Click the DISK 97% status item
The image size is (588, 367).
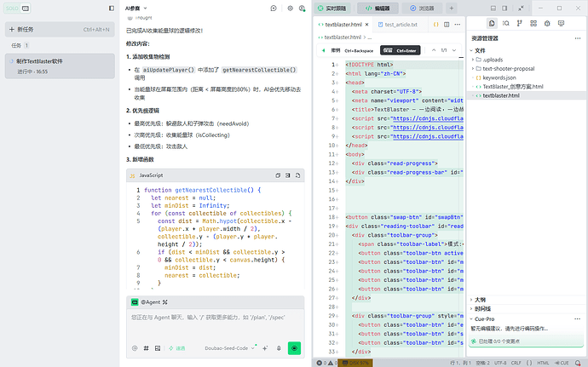(356, 363)
